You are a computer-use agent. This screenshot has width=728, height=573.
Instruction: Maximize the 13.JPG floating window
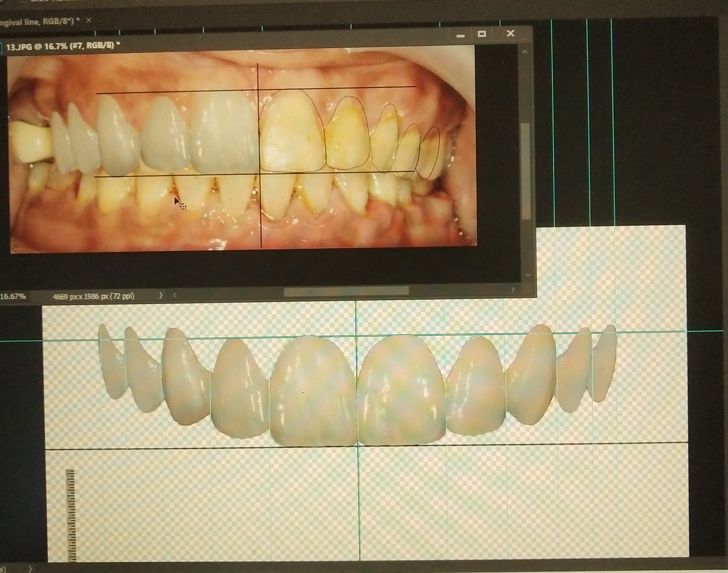pyautogui.click(x=482, y=34)
